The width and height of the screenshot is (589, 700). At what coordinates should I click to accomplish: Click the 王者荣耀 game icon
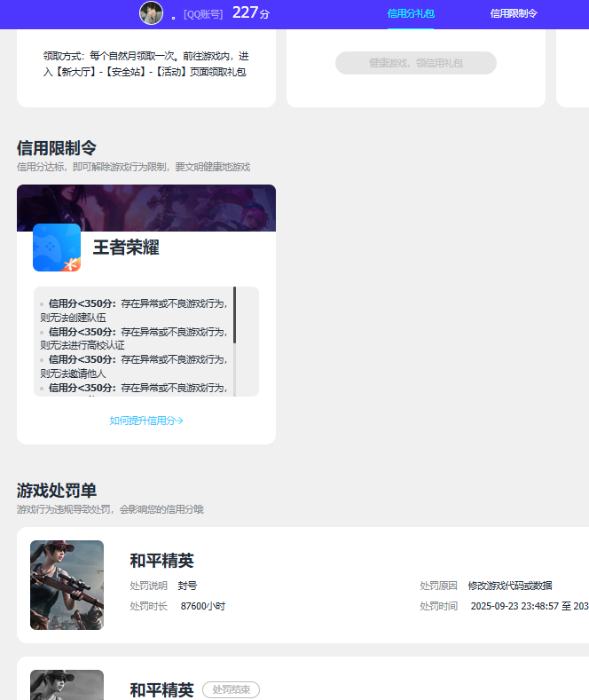pos(57,248)
